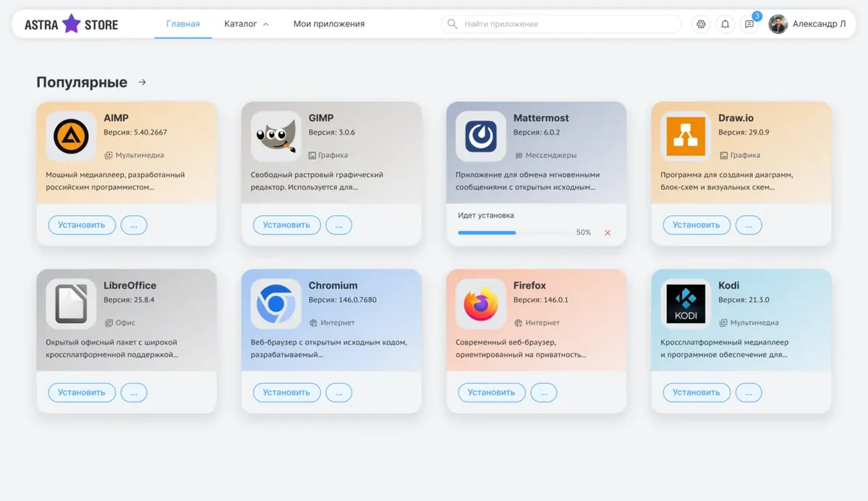This screenshot has width=868, height=501.
Task: Open the Mattermost app icon
Action: click(x=481, y=136)
